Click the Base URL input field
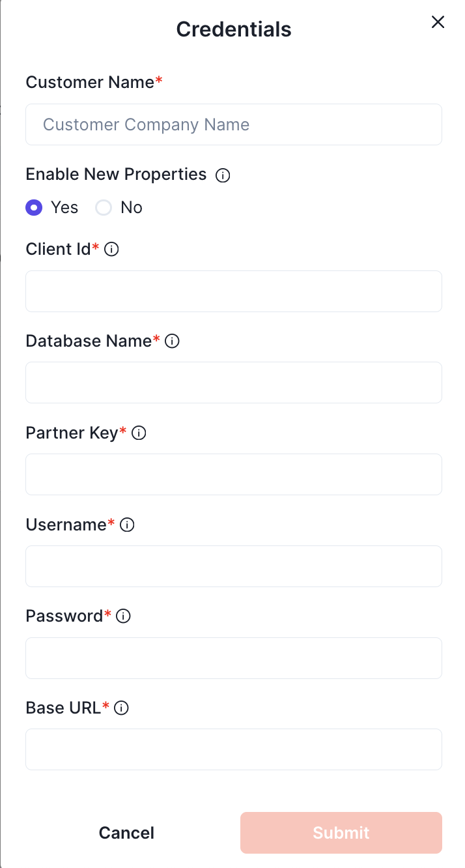The width and height of the screenshot is (465, 868). tap(233, 749)
